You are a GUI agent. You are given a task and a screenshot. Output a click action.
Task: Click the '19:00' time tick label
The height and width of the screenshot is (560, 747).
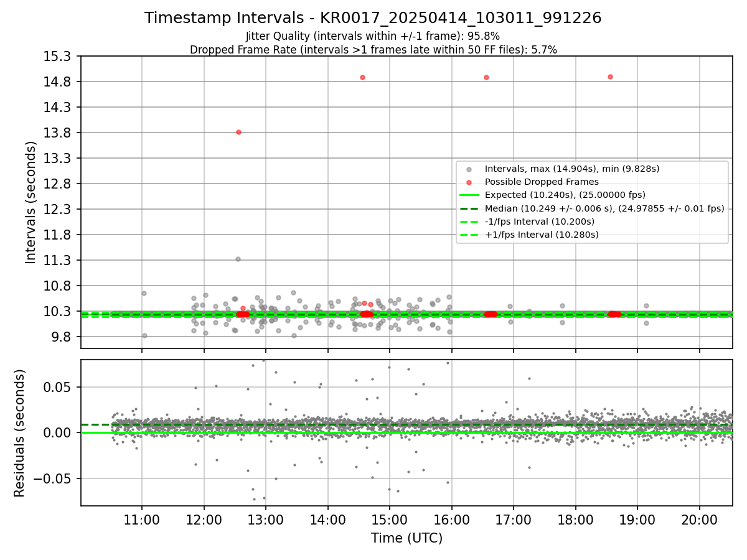[637, 520]
